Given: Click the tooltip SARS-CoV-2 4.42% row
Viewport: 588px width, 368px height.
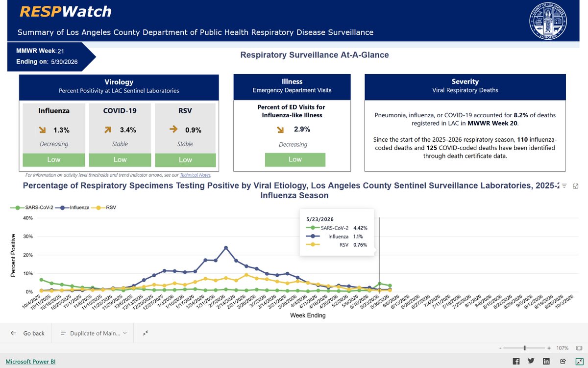Looking at the screenshot, I should pyautogui.click(x=337, y=228).
